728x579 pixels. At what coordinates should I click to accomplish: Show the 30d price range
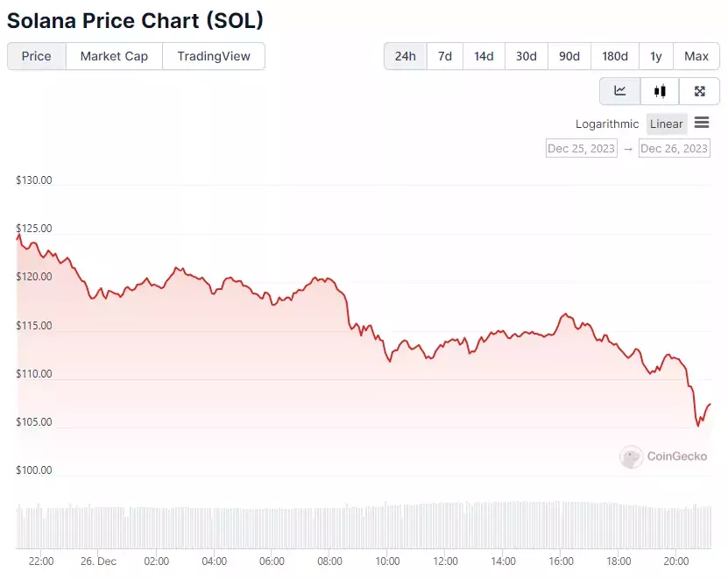coord(526,56)
